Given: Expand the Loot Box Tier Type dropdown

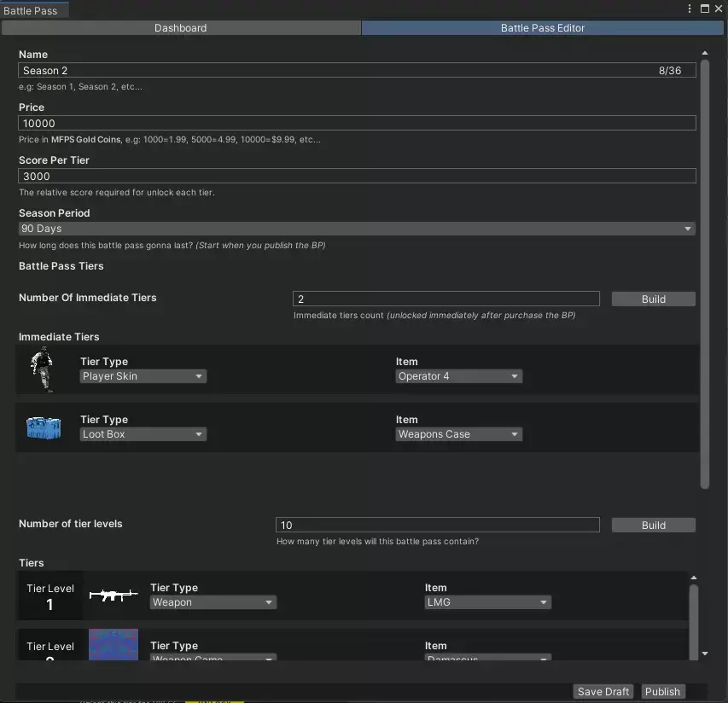Looking at the screenshot, I should point(143,434).
